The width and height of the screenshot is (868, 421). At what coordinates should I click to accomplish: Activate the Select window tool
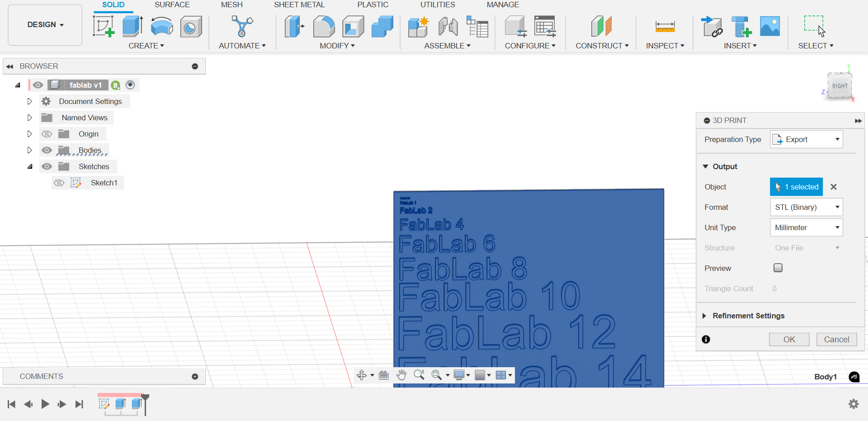click(x=815, y=26)
